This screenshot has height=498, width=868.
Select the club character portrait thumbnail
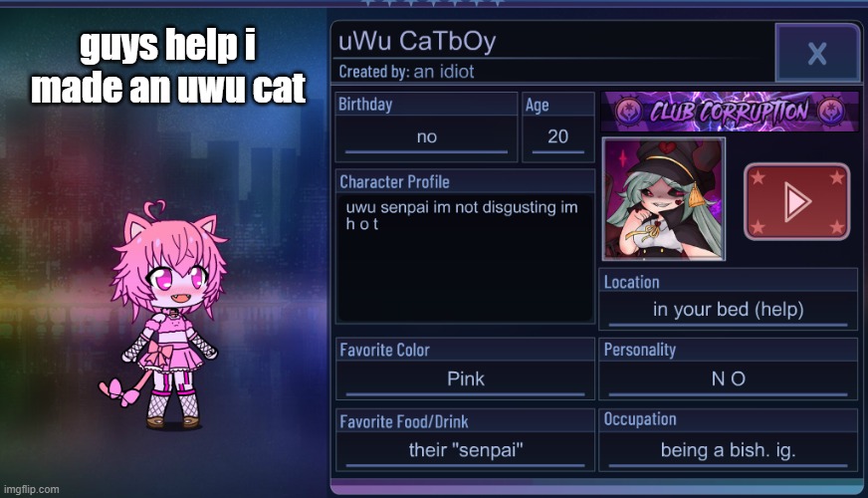(663, 199)
